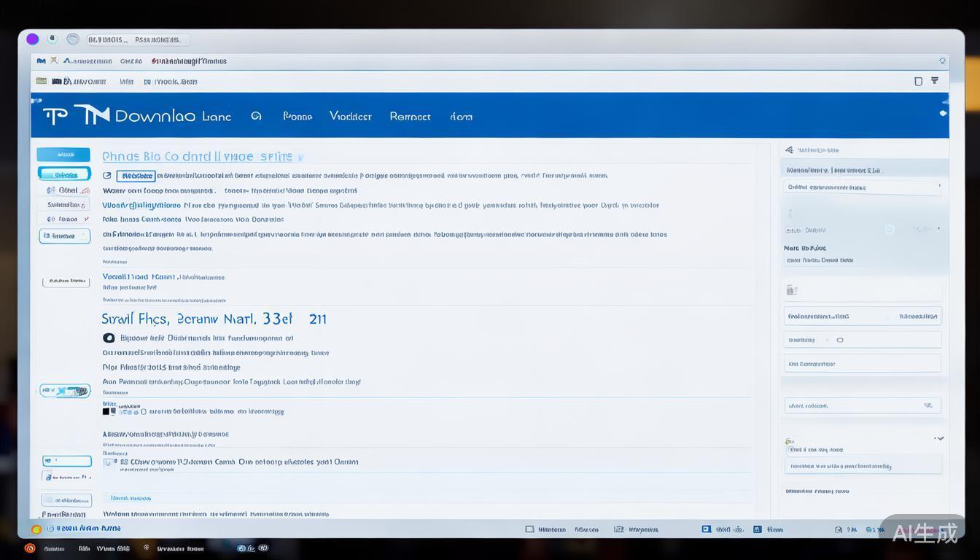Click the TM logo in the blue header
Image resolution: width=980 pixels, height=560 pixels.
click(x=92, y=115)
